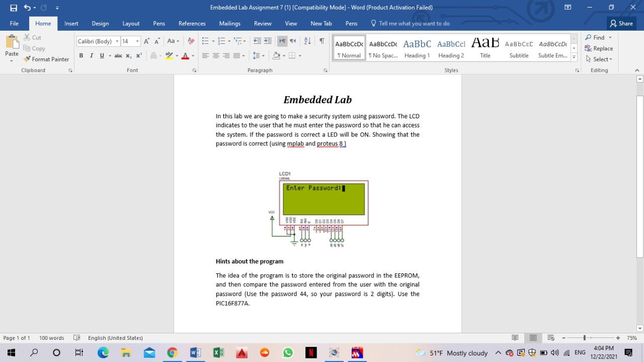644x362 pixels.
Task: Apply Numbering list formatting
Action: [x=221, y=41]
